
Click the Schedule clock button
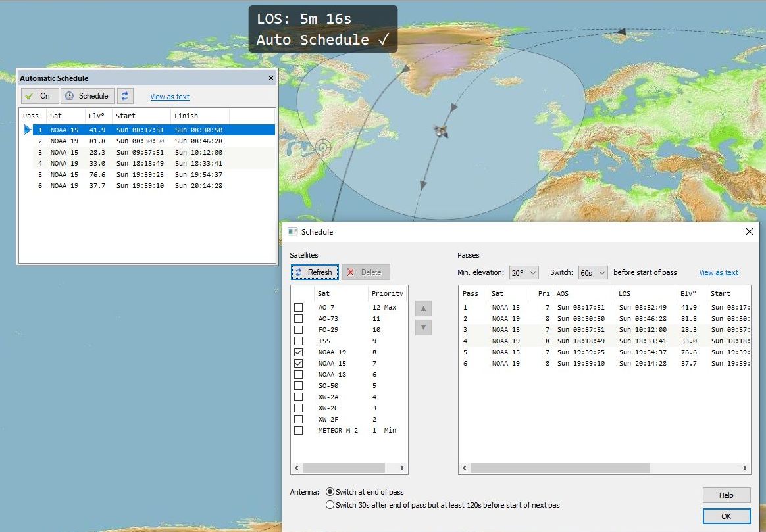88,96
